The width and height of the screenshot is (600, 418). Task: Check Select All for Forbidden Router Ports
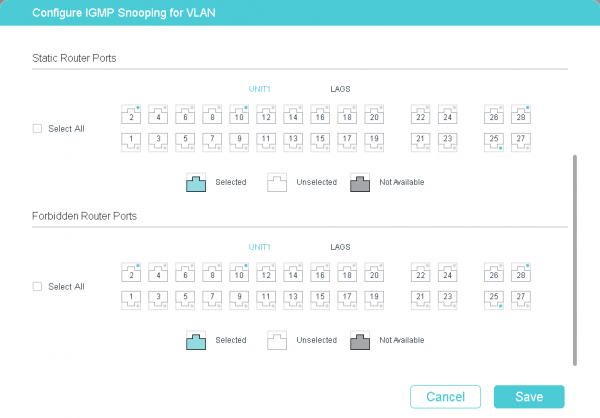pyautogui.click(x=37, y=287)
